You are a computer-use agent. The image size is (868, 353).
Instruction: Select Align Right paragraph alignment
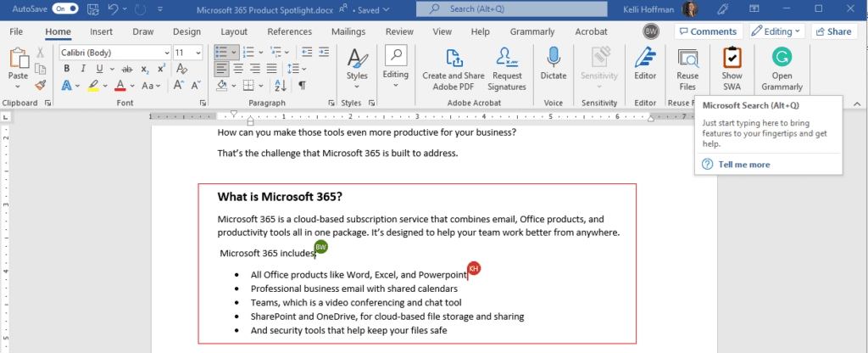coord(255,69)
